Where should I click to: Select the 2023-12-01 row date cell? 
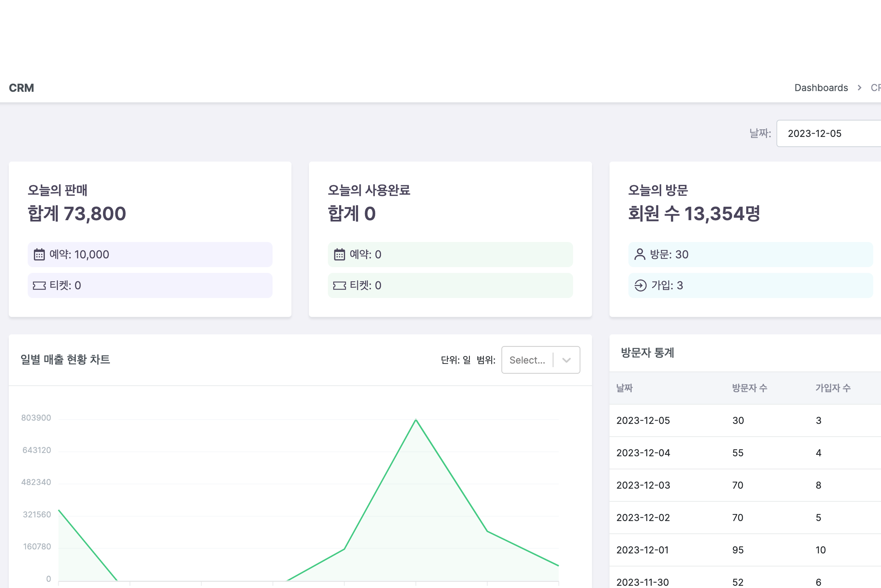[643, 550]
